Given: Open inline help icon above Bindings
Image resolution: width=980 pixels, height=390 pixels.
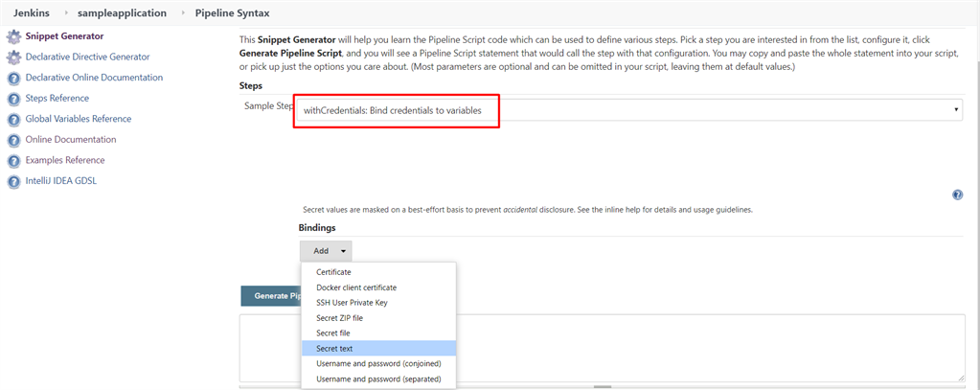Looking at the screenshot, I should pyautogui.click(x=957, y=195).
